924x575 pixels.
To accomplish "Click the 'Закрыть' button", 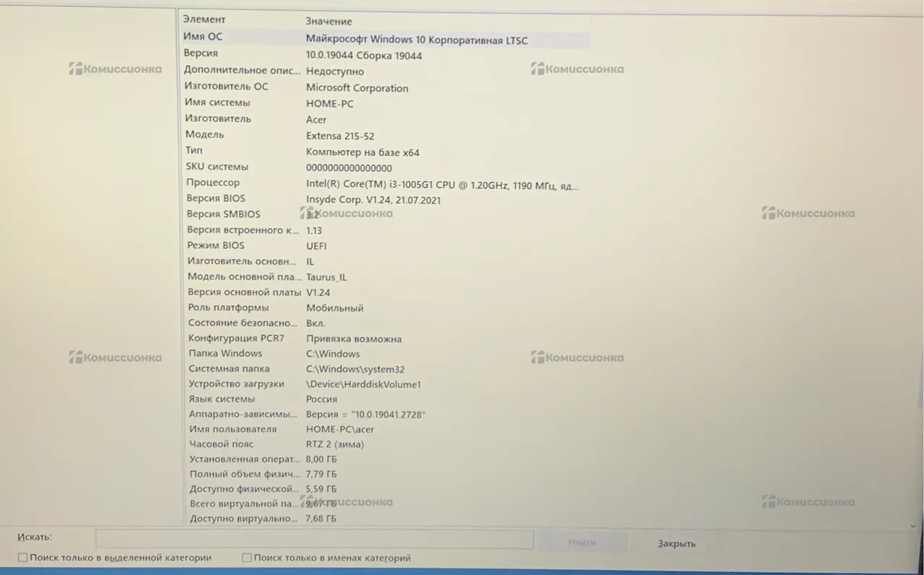I will click(676, 543).
